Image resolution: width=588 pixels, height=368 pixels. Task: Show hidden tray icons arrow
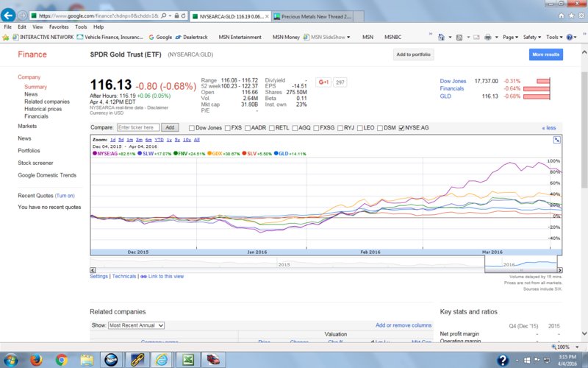(x=517, y=361)
